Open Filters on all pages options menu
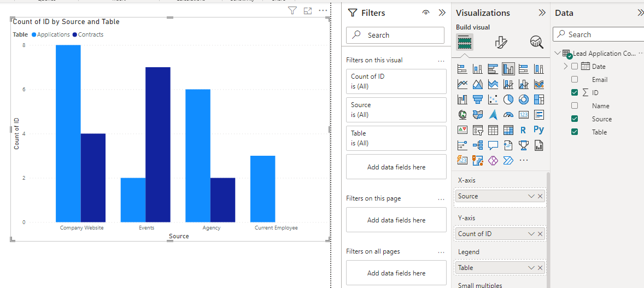The height and width of the screenshot is (288, 644). pos(441,252)
